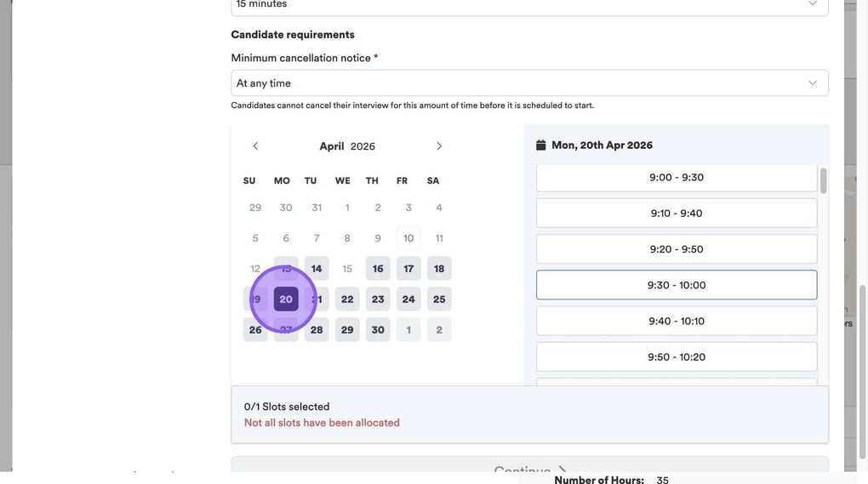Click the highlighted April 20 date

[286, 299]
